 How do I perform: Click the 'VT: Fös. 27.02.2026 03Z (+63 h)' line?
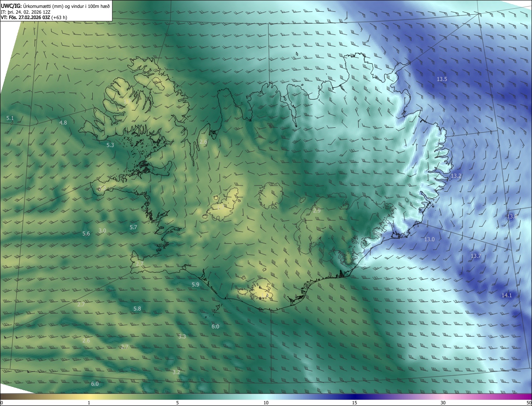click(34, 17)
